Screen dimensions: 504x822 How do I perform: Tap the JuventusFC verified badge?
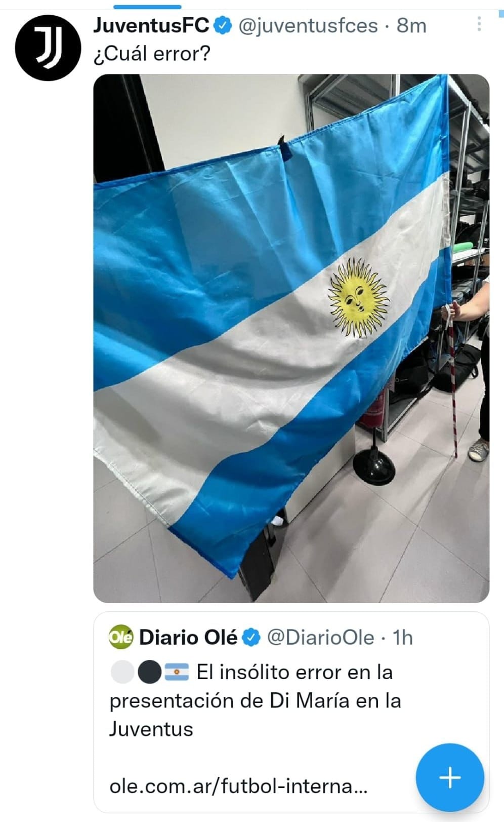click(223, 25)
